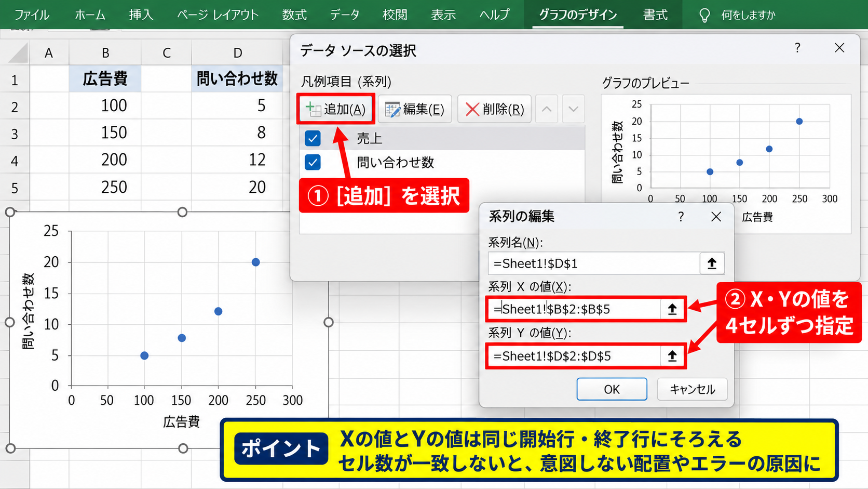
Task: Select the 売上 series in the legend list
Action: (x=442, y=138)
